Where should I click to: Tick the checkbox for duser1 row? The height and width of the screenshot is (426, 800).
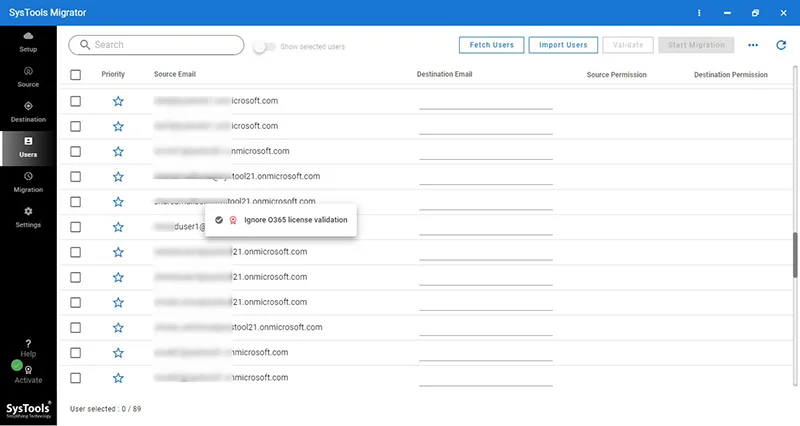(x=76, y=227)
